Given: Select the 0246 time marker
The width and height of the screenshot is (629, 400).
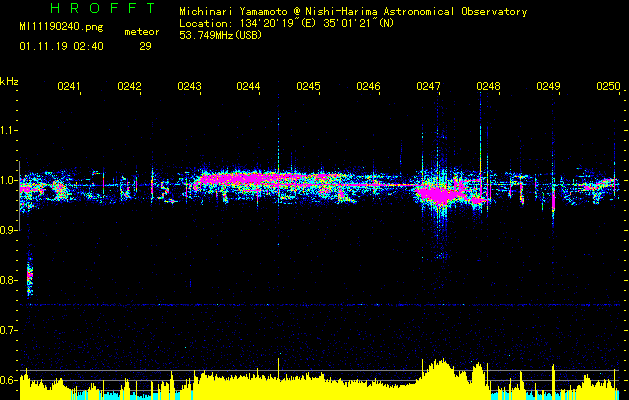Looking at the screenshot, I should pos(368,86).
